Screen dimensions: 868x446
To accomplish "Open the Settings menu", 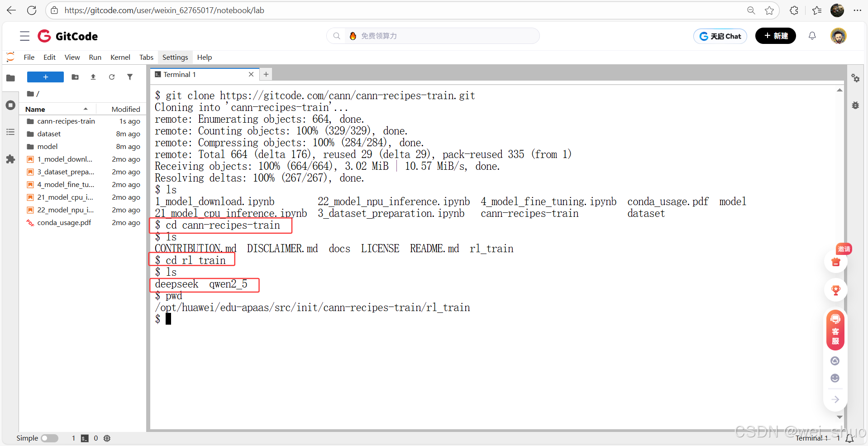I will point(175,58).
